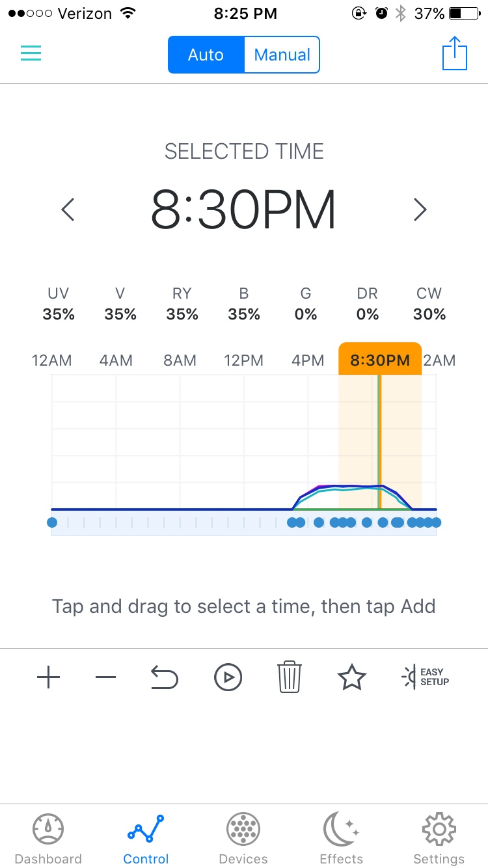Screen dimensions: 488x868
Task: Delete using the trash can icon
Action: click(x=290, y=677)
